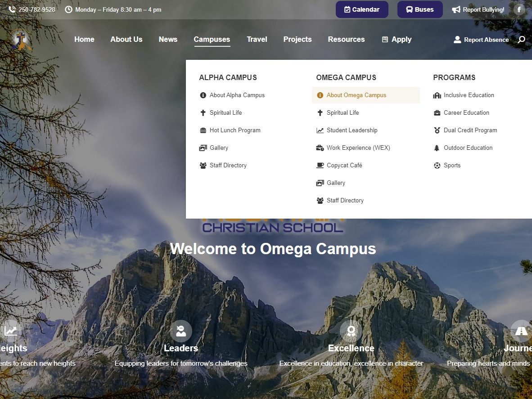Click the Dual Credit Program medal icon
The height and width of the screenshot is (399, 532).
pos(437,130)
